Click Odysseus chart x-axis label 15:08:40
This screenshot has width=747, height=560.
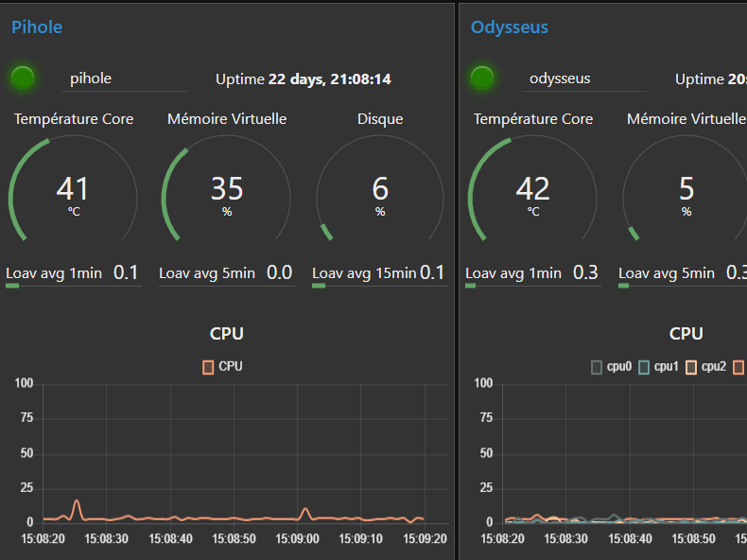(x=630, y=539)
